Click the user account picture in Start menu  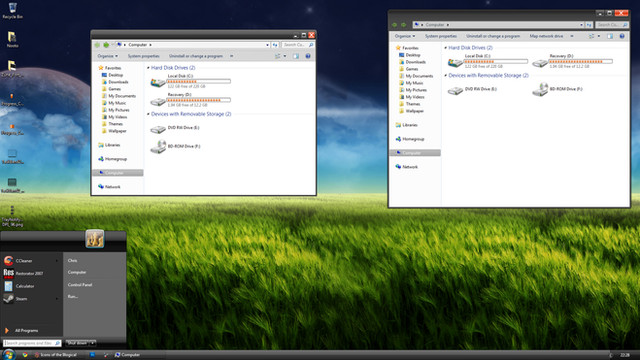pos(94,239)
